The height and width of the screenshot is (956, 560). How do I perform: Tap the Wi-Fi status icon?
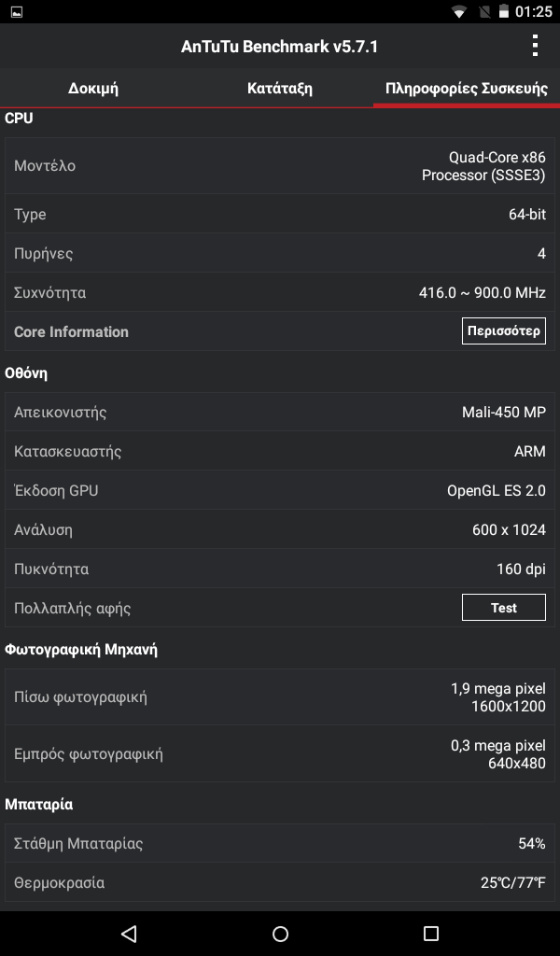(x=459, y=11)
